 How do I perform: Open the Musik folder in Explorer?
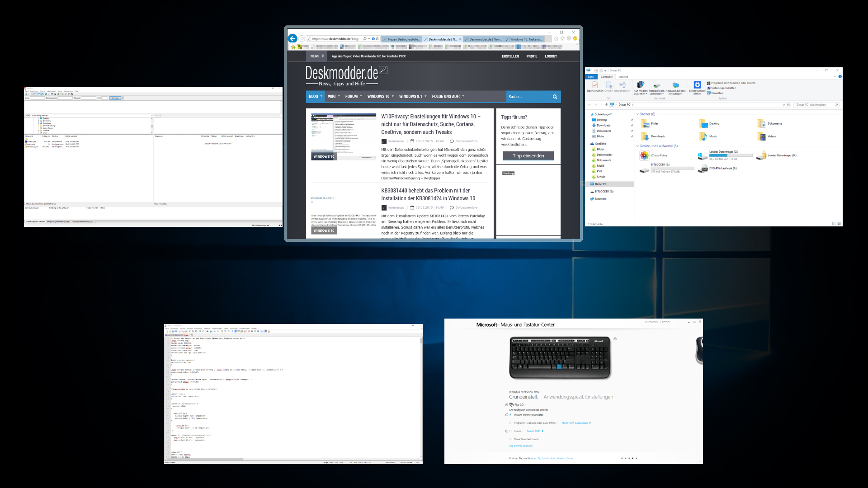pos(708,136)
